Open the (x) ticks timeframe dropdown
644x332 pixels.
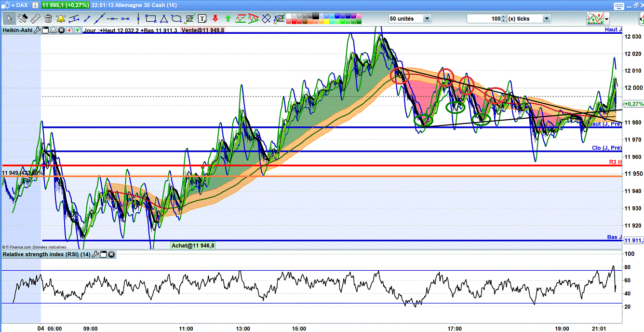(x=546, y=19)
